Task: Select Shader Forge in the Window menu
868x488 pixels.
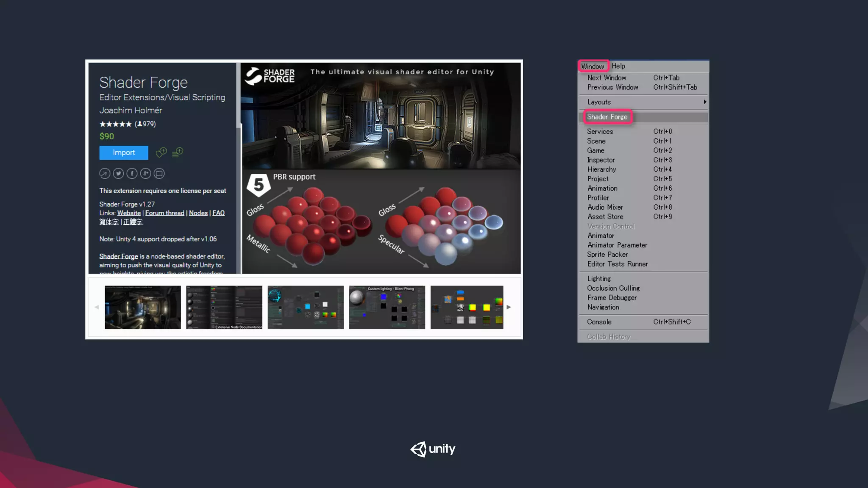Action: (607, 117)
